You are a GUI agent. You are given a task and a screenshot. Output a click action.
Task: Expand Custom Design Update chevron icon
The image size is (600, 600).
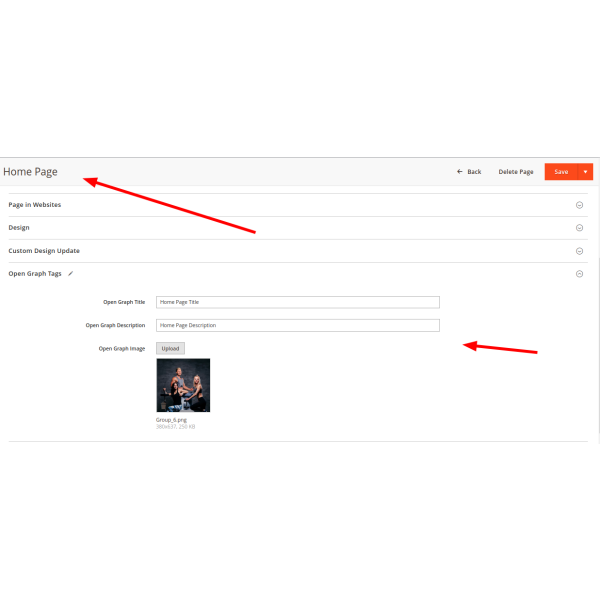pyautogui.click(x=579, y=251)
